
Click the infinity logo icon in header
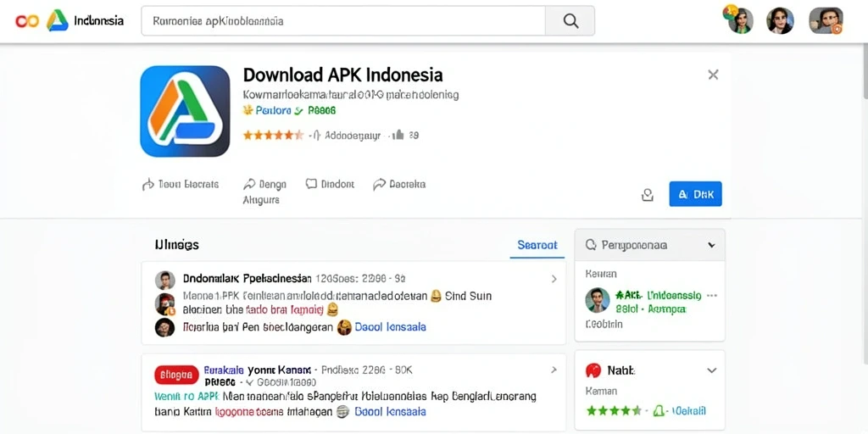pos(27,21)
